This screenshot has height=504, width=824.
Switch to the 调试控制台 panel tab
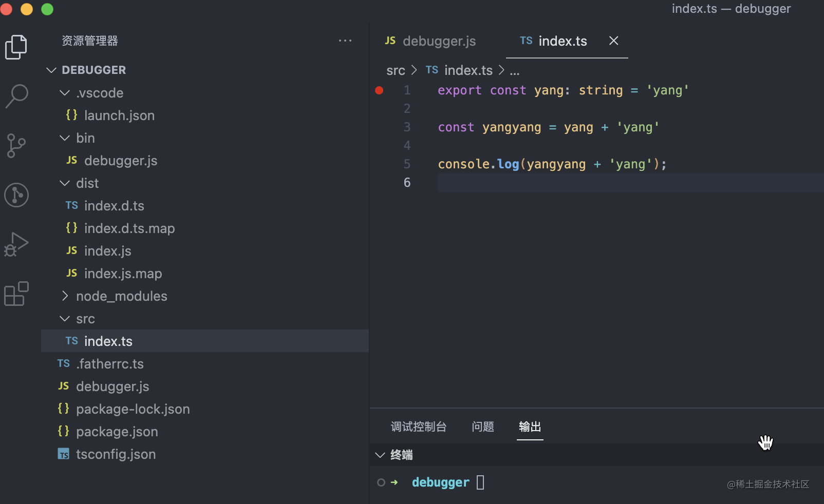click(x=419, y=427)
